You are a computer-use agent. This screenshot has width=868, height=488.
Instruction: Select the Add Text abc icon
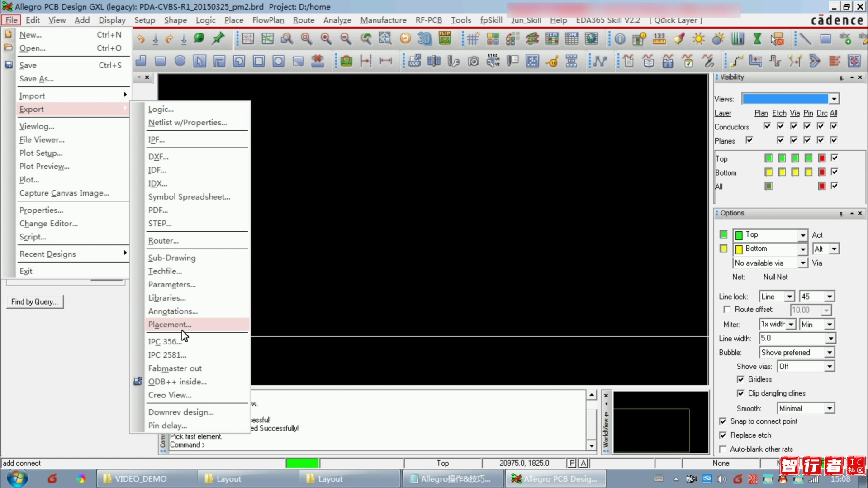tap(845, 39)
